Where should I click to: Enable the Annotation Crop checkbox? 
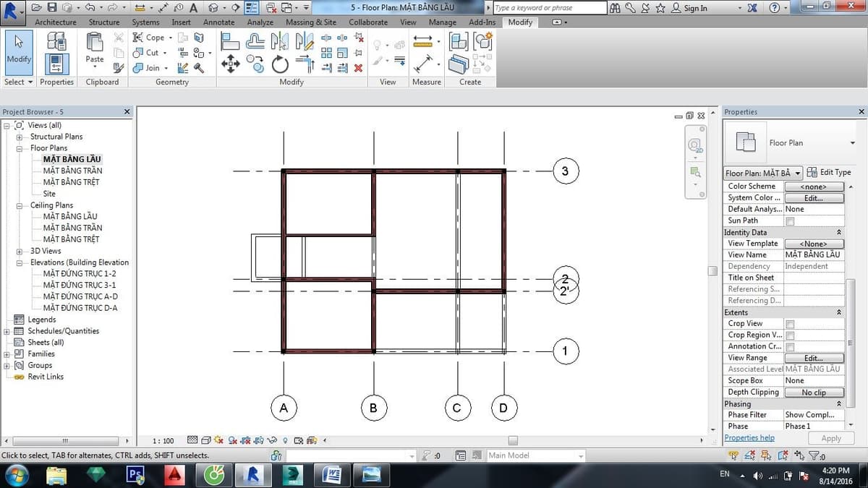point(790,347)
